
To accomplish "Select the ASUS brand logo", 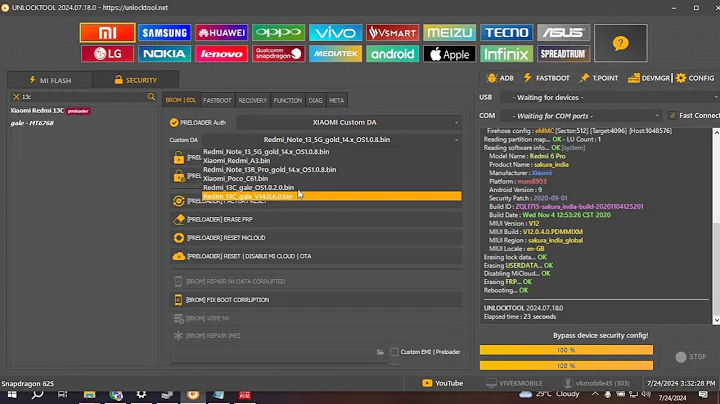I will tap(563, 33).
